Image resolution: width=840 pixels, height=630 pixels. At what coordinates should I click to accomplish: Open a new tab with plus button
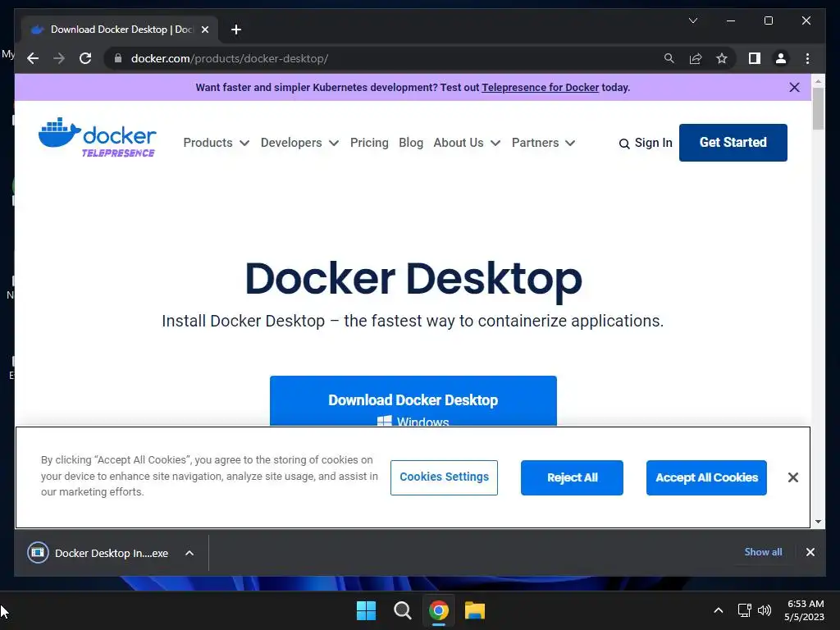coord(236,30)
